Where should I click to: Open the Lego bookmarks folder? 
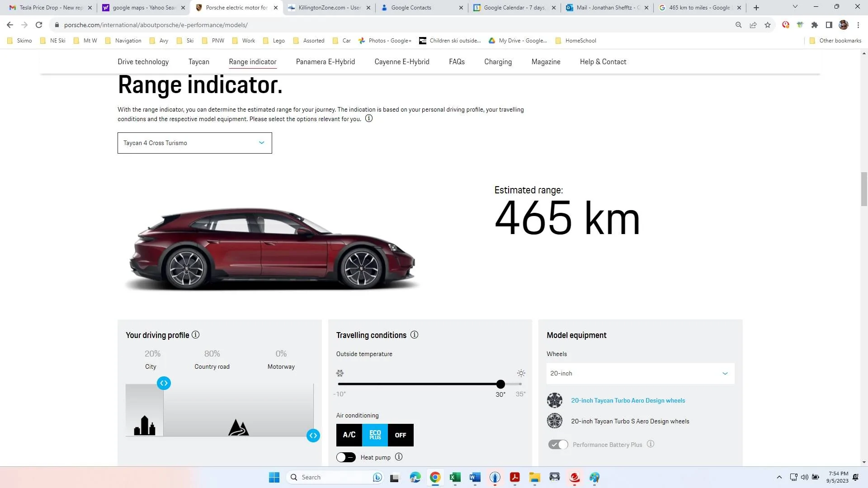tap(274, 41)
